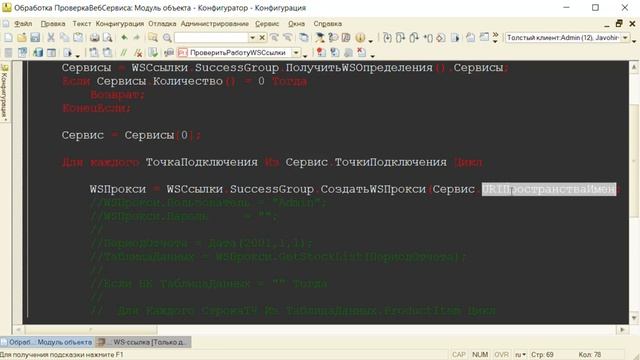The width and height of the screenshot is (640, 360).
Task: Open the Отладка menu
Action: [162, 24]
